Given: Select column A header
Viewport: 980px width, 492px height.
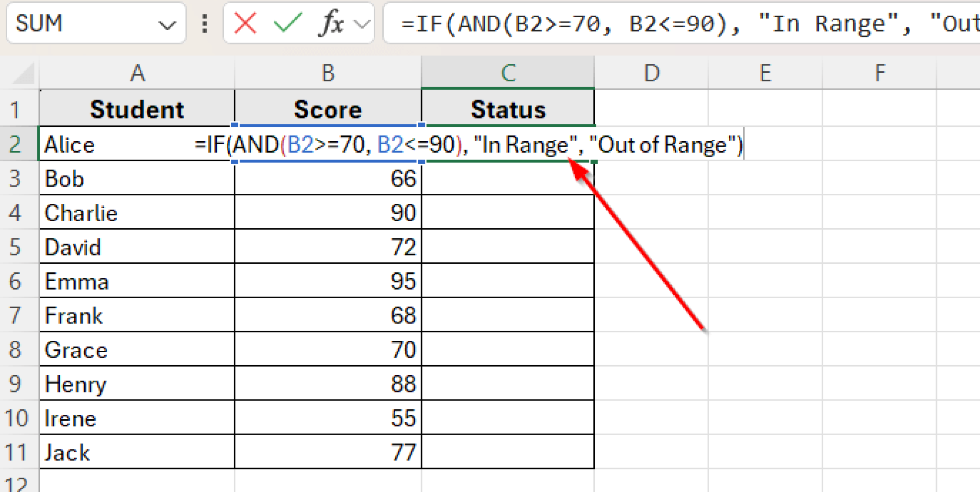Looking at the screenshot, I should pyautogui.click(x=137, y=73).
